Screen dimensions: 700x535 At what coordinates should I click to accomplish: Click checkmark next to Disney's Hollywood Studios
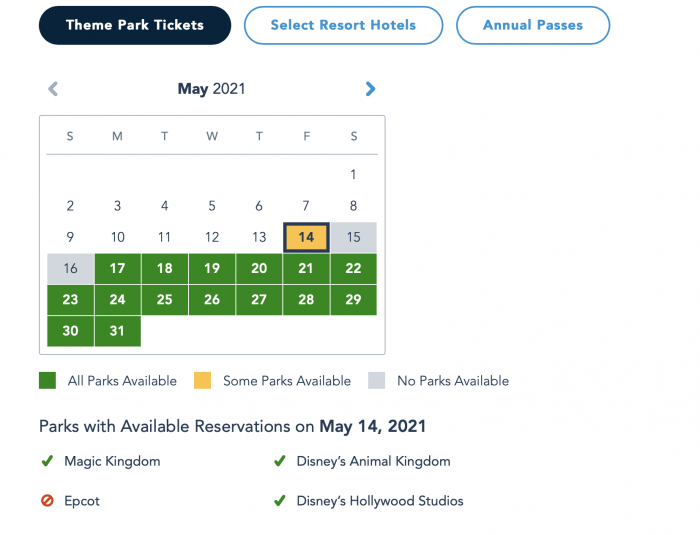coord(280,501)
